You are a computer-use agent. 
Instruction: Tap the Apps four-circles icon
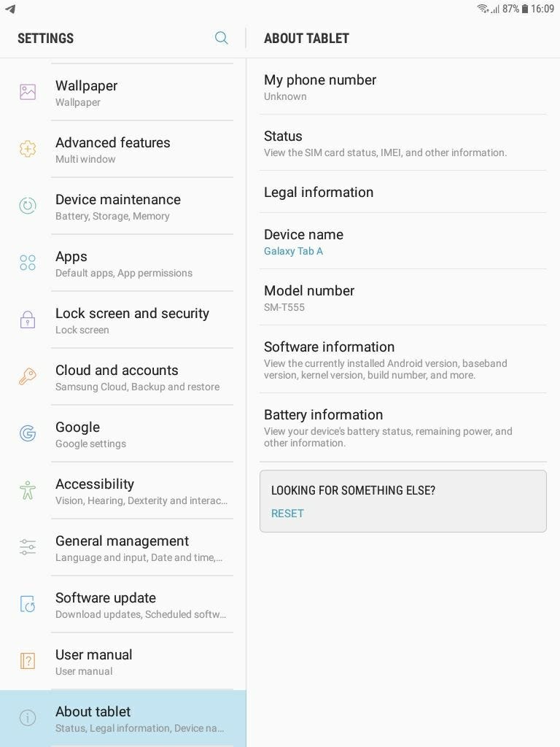[x=28, y=263]
